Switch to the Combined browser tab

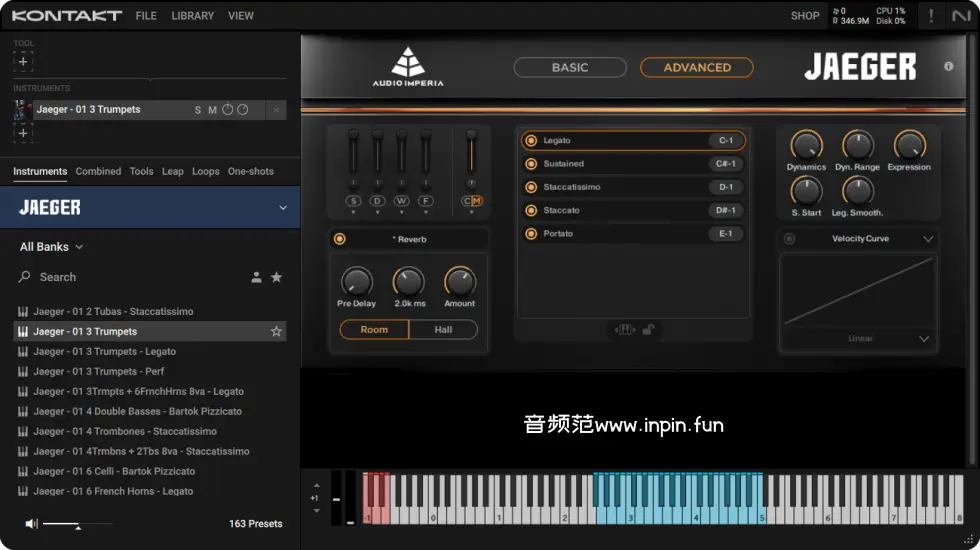tap(98, 171)
